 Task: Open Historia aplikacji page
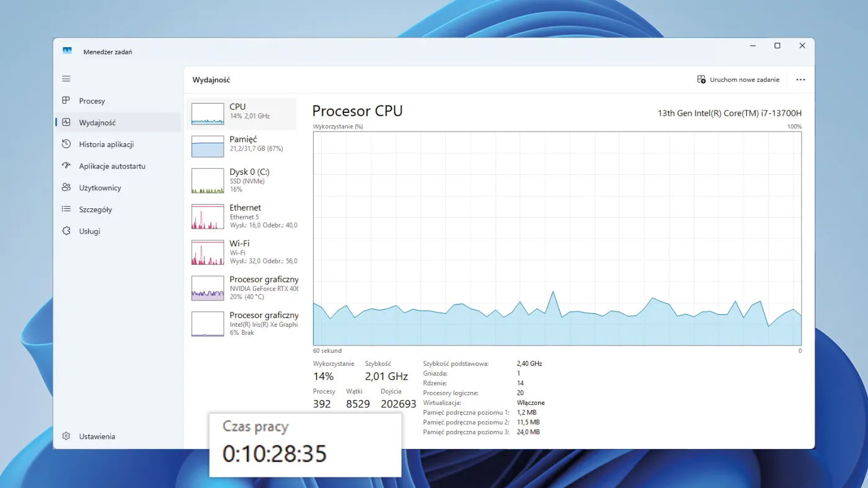(107, 144)
